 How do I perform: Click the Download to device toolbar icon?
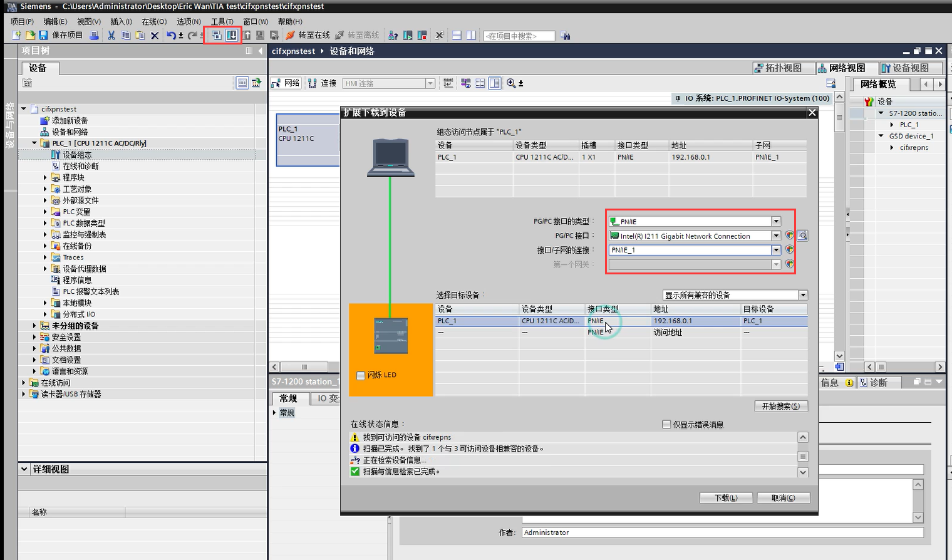[231, 35]
